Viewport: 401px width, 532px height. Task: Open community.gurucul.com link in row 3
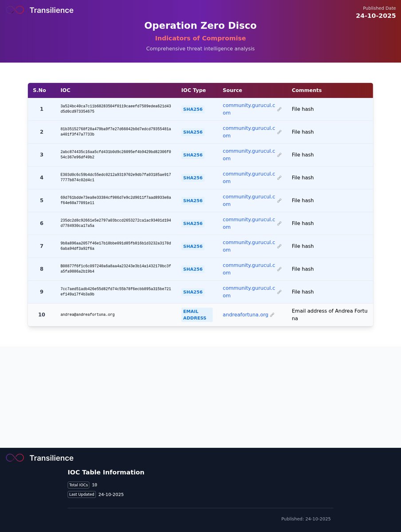249,155
